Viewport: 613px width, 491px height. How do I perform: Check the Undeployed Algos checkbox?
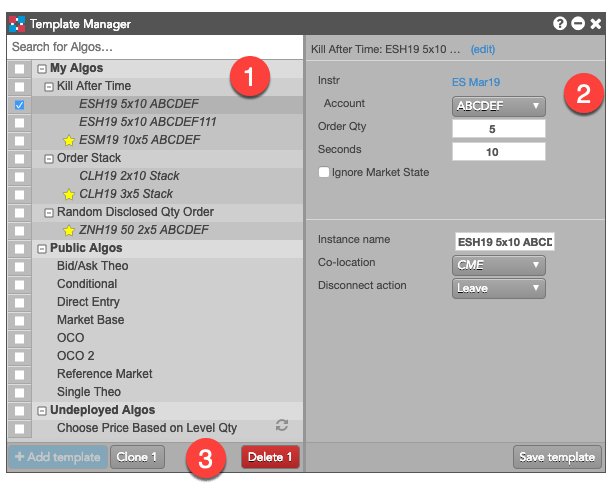pos(19,410)
